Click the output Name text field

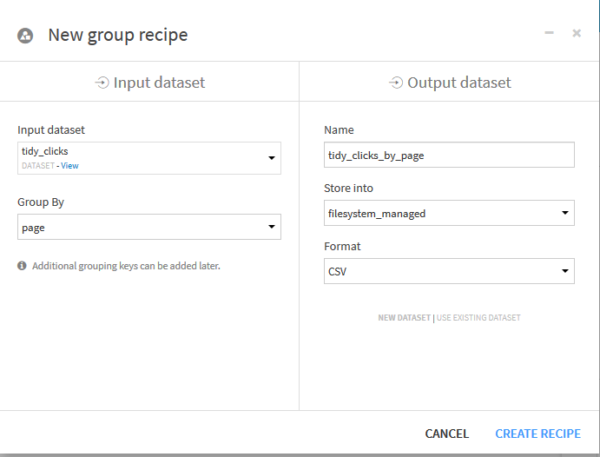tap(449, 155)
